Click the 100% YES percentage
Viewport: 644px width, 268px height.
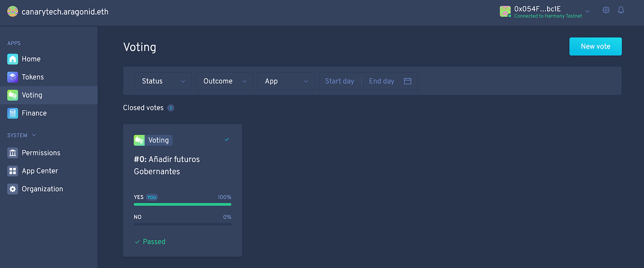coord(224,197)
